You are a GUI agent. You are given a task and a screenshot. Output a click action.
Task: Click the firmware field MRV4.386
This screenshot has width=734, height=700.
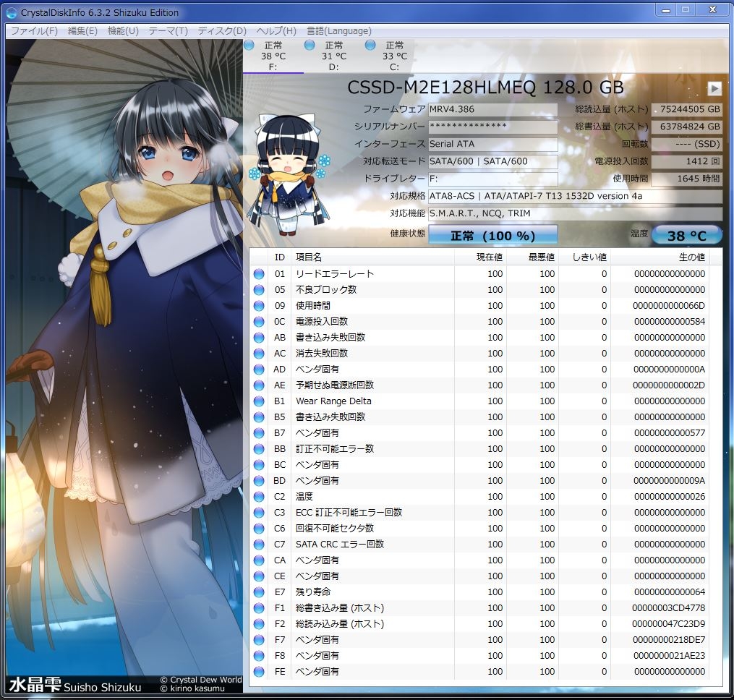tap(492, 110)
